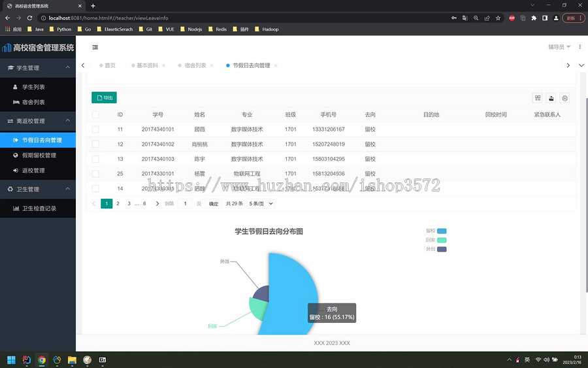Select 节假日去向管理 in the sidebar
The height and width of the screenshot is (368, 588).
pyautogui.click(x=38, y=140)
